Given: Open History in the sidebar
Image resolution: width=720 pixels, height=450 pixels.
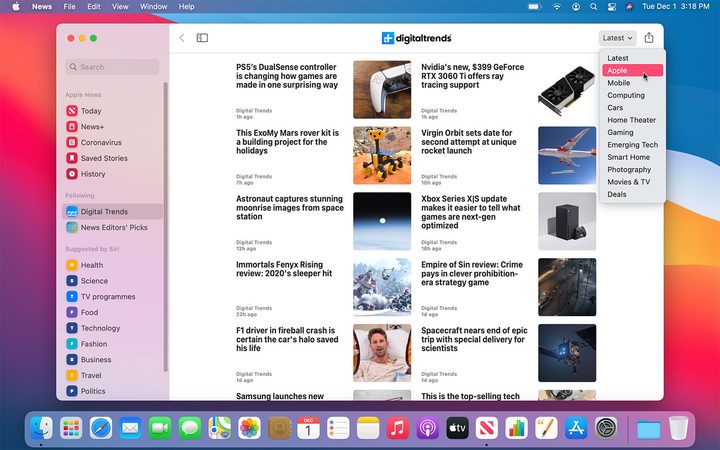Looking at the screenshot, I should click(113, 174).
